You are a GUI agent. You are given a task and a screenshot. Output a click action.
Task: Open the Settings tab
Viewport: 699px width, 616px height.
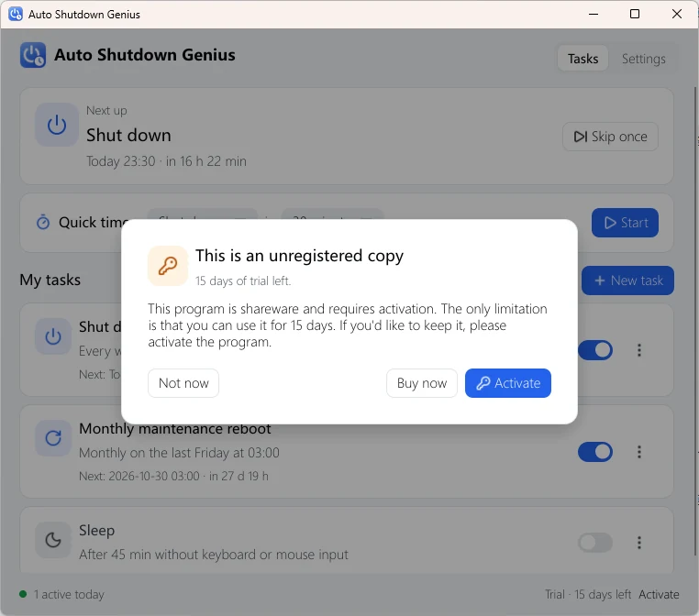[643, 59]
